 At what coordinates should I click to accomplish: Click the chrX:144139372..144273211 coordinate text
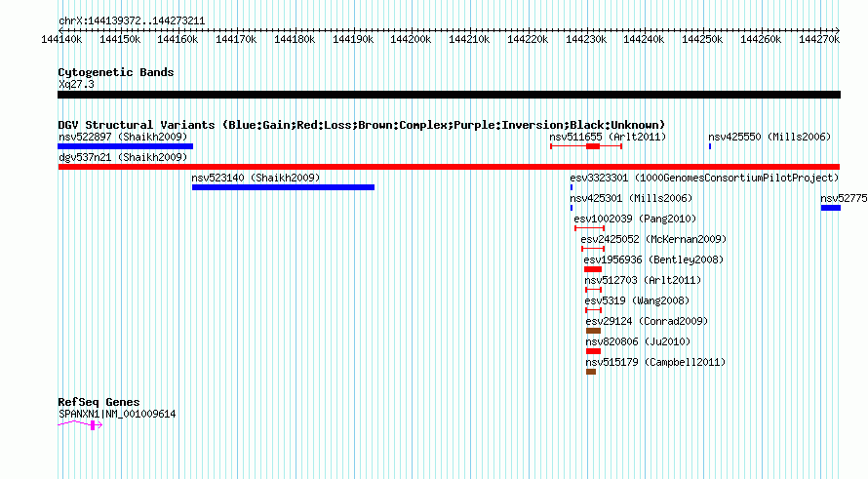point(132,21)
